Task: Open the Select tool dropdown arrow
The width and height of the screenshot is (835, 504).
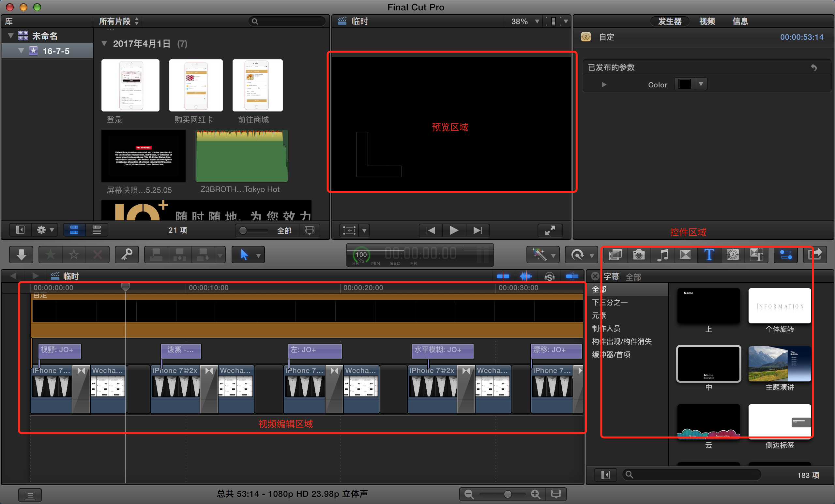Action: coord(259,256)
